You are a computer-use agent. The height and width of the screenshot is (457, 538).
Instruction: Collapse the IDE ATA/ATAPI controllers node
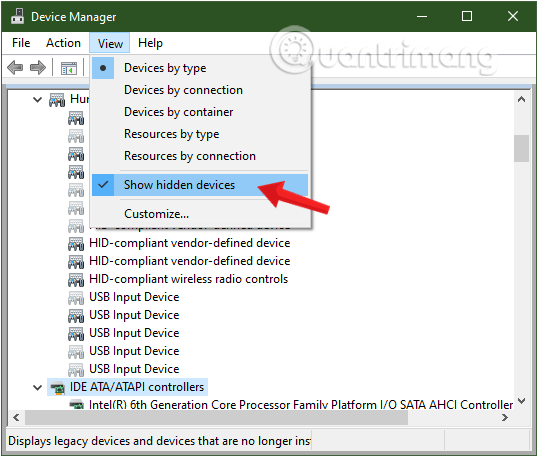coord(37,388)
